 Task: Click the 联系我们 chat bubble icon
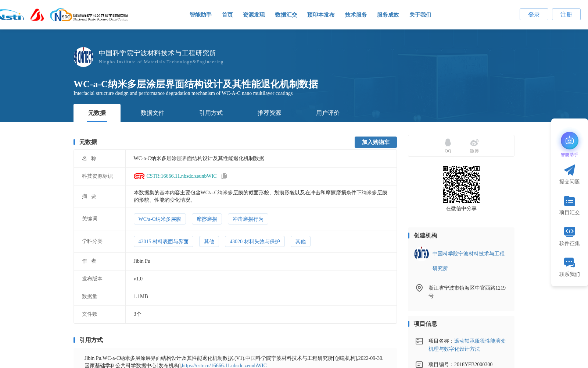(x=569, y=262)
